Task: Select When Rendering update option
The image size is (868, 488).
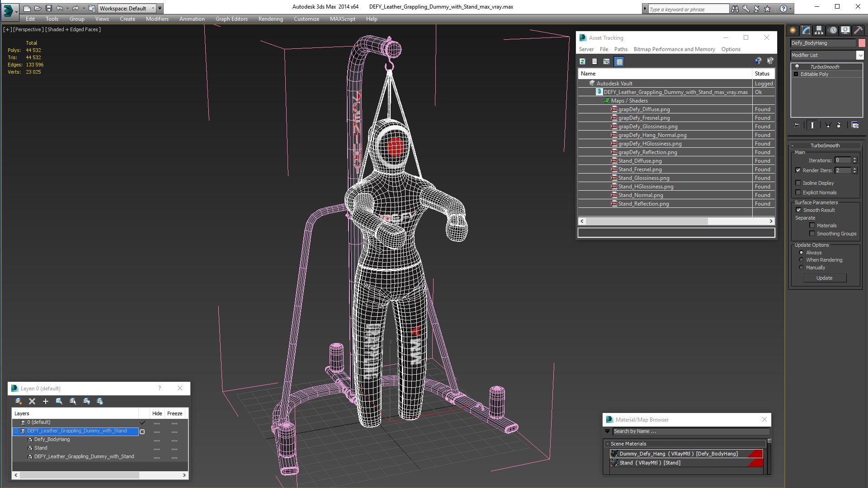Action: click(x=801, y=260)
